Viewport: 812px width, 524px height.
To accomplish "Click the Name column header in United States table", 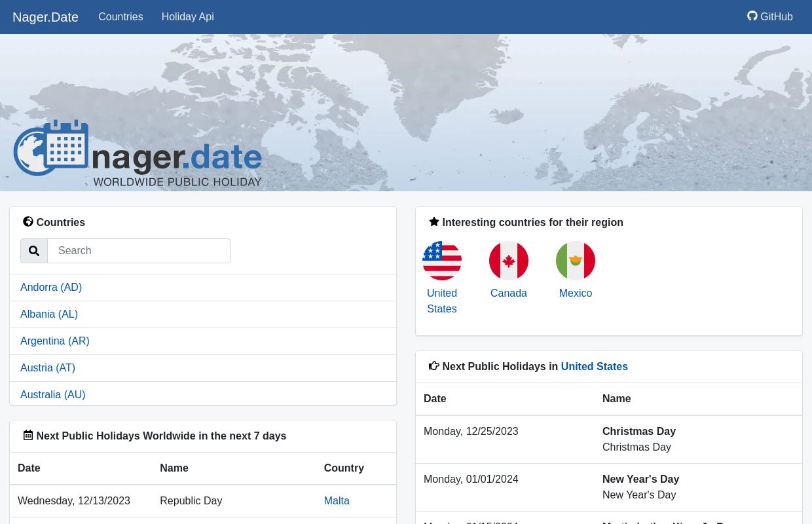I will point(617,399).
